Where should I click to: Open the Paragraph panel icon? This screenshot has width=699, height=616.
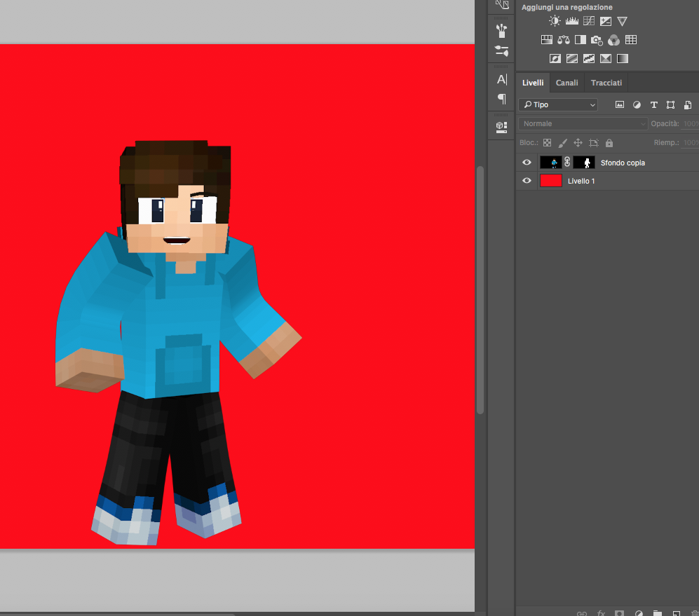502,99
